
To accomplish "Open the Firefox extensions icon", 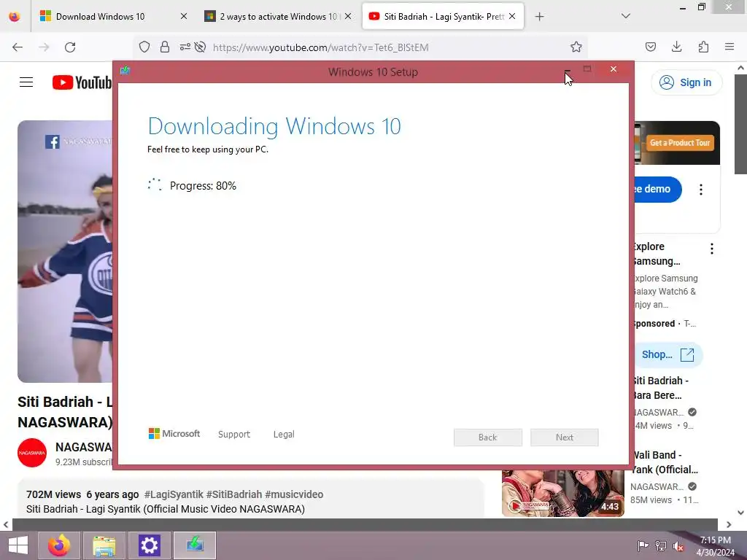I will point(703,47).
